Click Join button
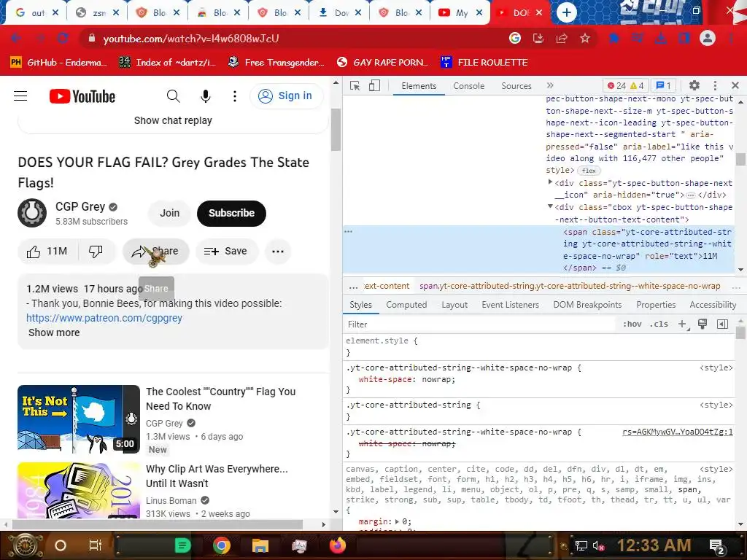The image size is (747, 560). pyautogui.click(x=169, y=213)
